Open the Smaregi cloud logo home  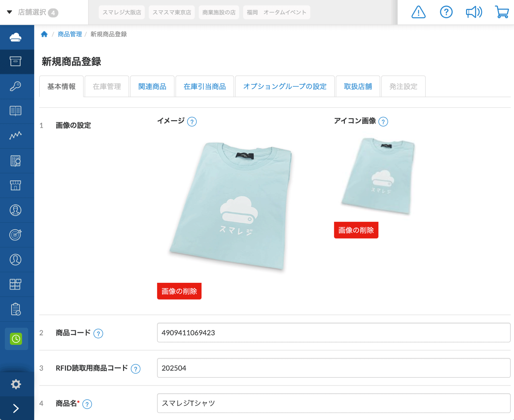tap(16, 37)
